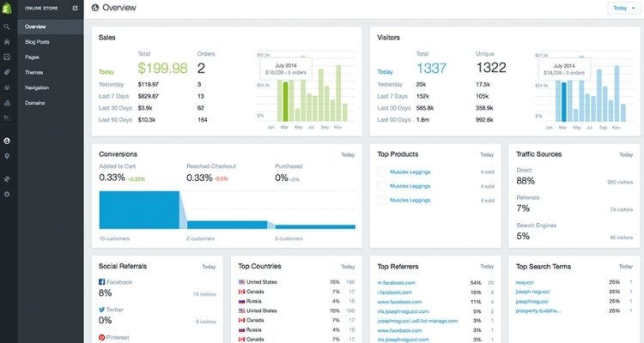
Task: Go to Domains in the sidebar menu
Action: [x=35, y=103]
